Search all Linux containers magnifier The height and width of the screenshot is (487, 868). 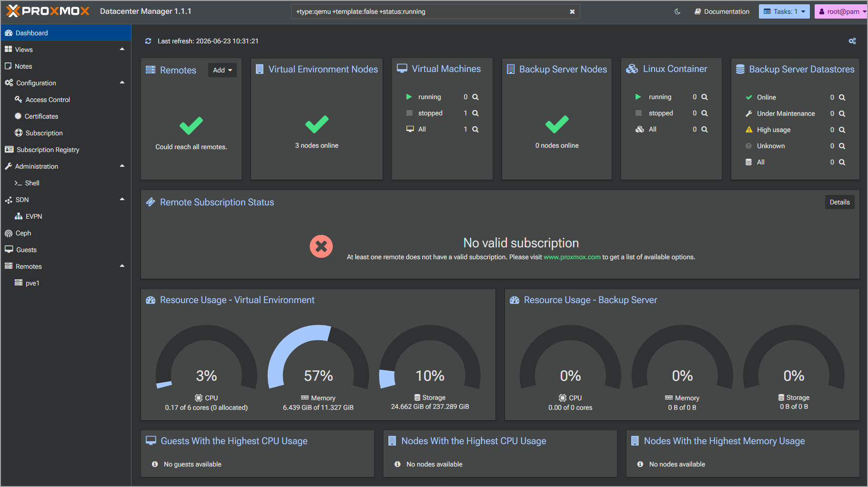tap(705, 129)
